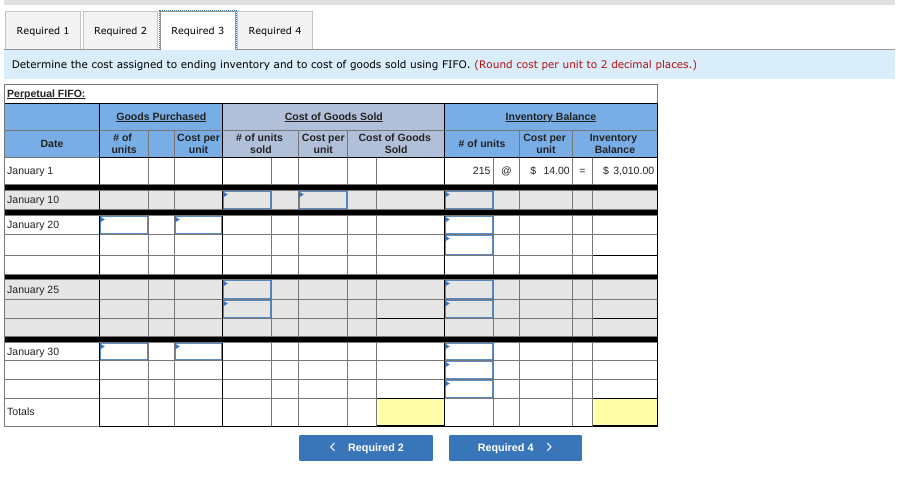Go back using the Required 2 button
This screenshot has width=904, height=477.
point(366,448)
